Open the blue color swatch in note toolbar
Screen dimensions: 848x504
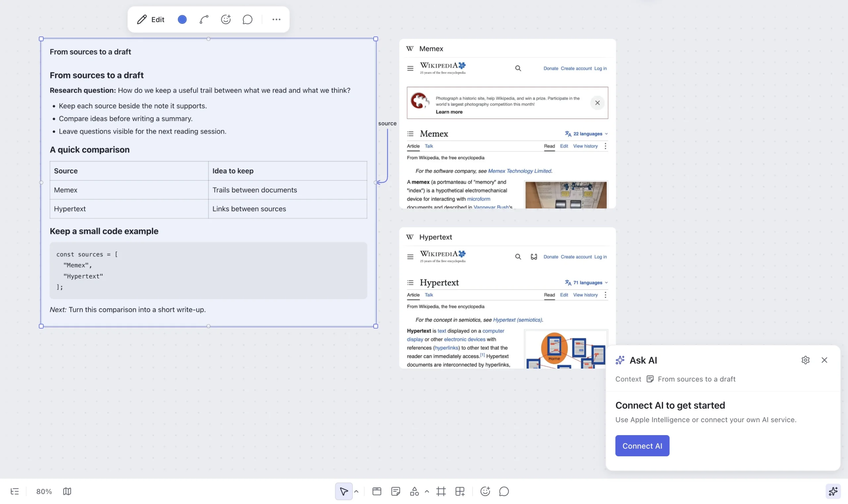[182, 19]
